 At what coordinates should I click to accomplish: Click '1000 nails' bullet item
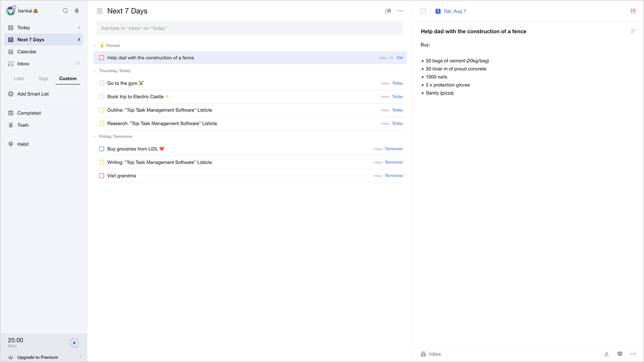pos(436,77)
